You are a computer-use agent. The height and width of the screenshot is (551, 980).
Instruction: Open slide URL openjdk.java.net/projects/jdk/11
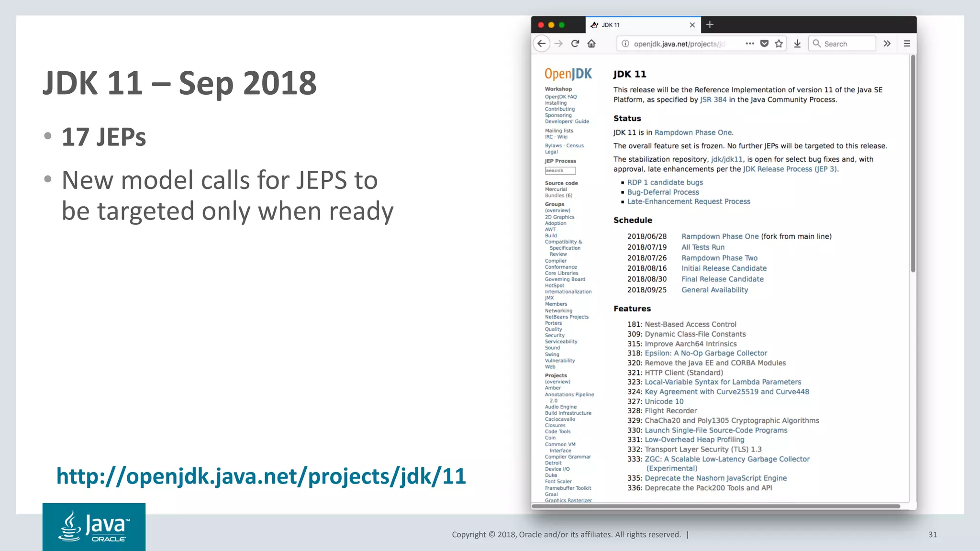click(x=261, y=476)
